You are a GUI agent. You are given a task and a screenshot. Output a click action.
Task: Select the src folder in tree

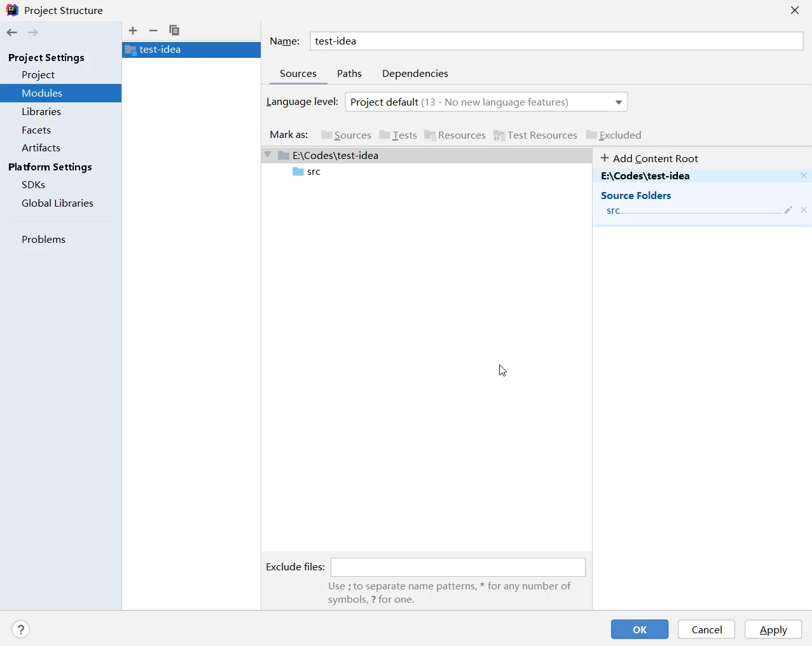tap(313, 172)
